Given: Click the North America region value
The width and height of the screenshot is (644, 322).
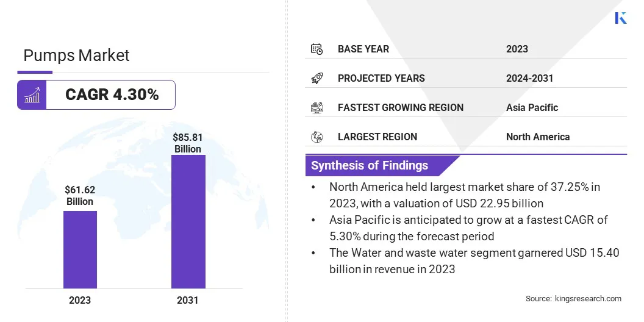Looking at the screenshot, I should (x=537, y=137).
